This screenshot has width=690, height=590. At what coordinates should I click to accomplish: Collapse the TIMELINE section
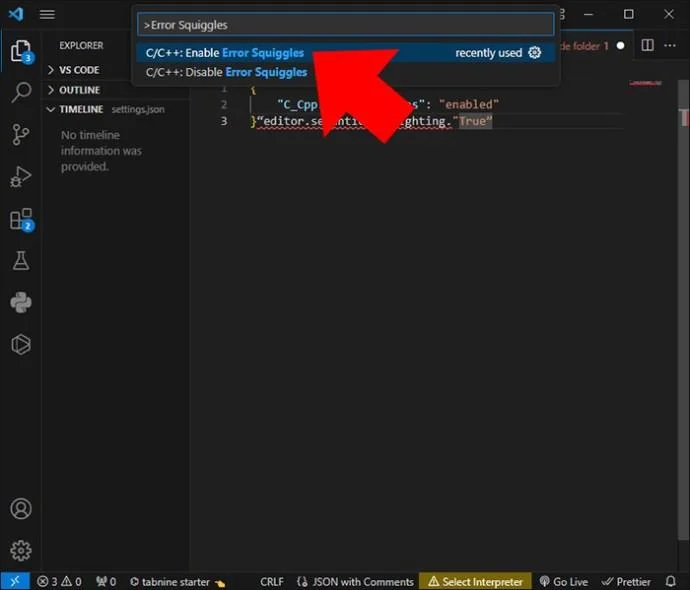pyautogui.click(x=118, y=109)
